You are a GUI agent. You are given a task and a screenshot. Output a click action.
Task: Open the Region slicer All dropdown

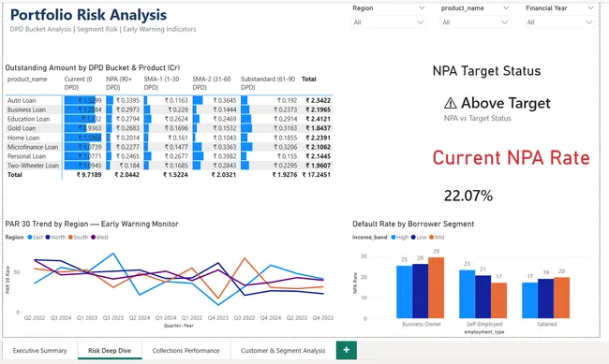tap(389, 22)
